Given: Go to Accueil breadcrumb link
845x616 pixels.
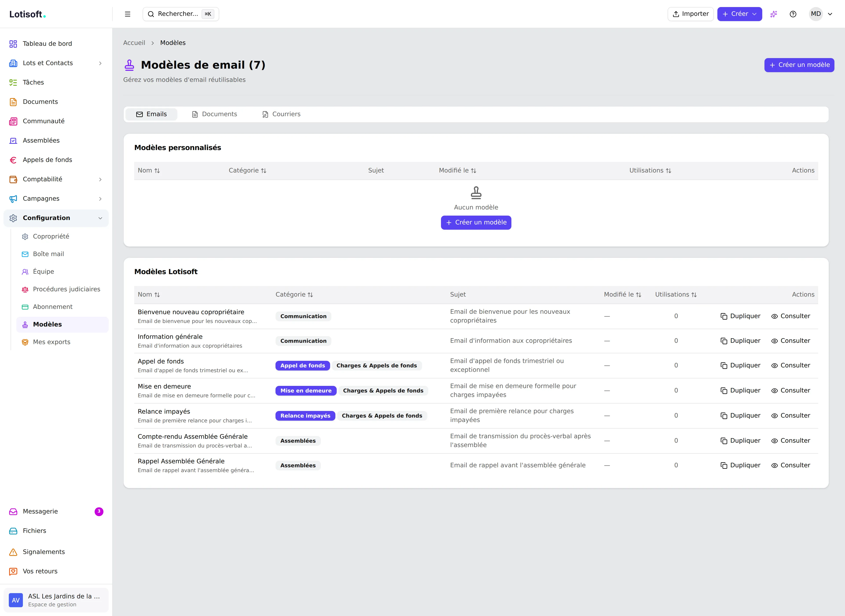Looking at the screenshot, I should tap(134, 43).
